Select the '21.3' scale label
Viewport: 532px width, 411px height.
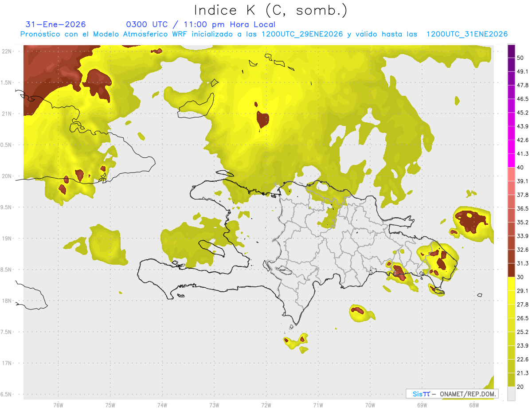pos(523,373)
